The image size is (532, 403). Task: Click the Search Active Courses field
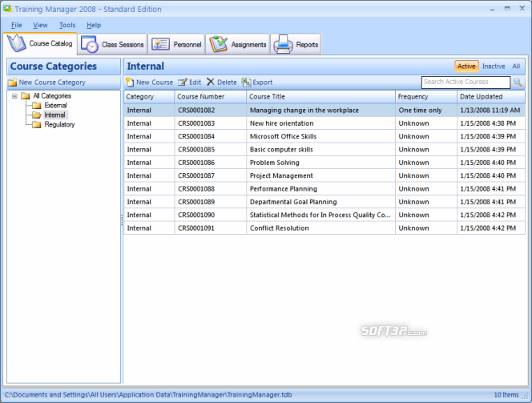coord(465,82)
